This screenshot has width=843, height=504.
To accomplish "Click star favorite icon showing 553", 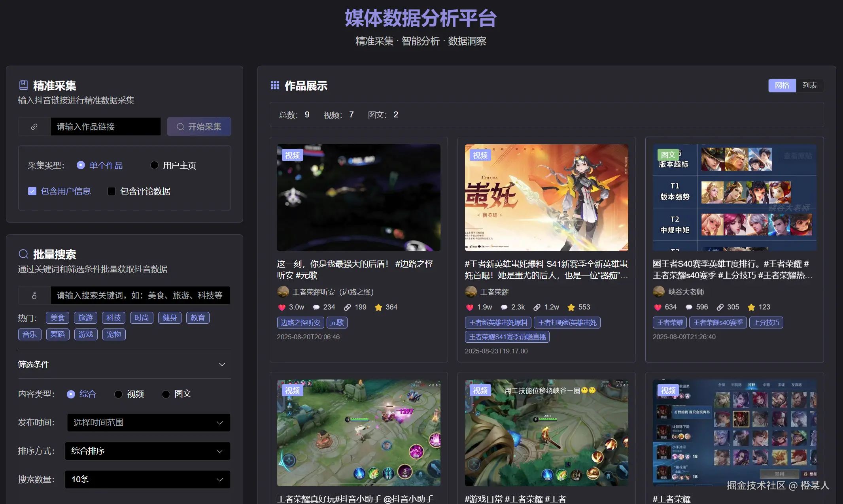I will 571,307.
